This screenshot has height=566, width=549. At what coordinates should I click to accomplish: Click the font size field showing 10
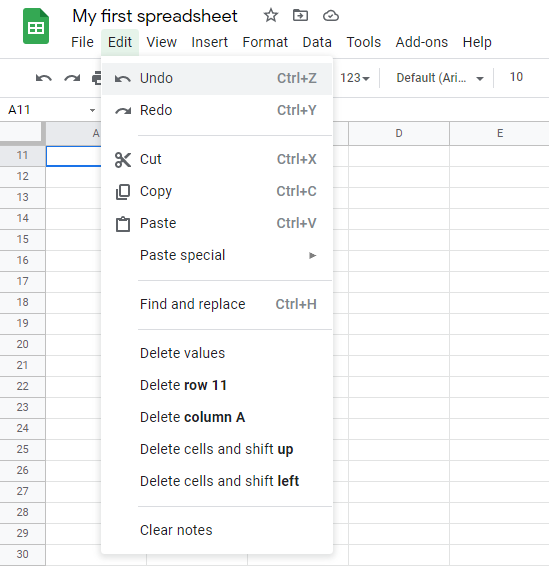pyautogui.click(x=516, y=77)
